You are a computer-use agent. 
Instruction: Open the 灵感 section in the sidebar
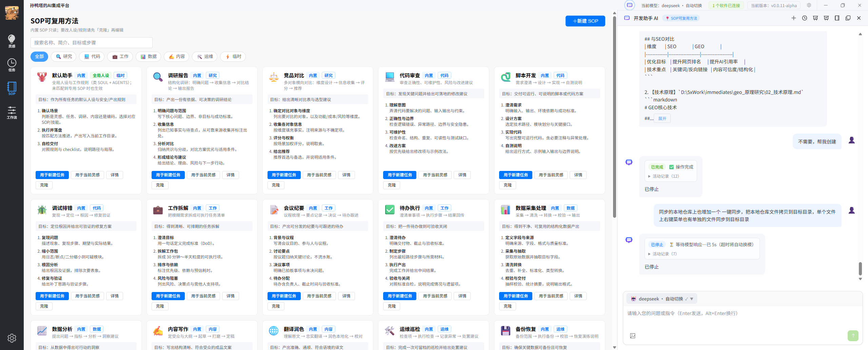pos(12,41)
